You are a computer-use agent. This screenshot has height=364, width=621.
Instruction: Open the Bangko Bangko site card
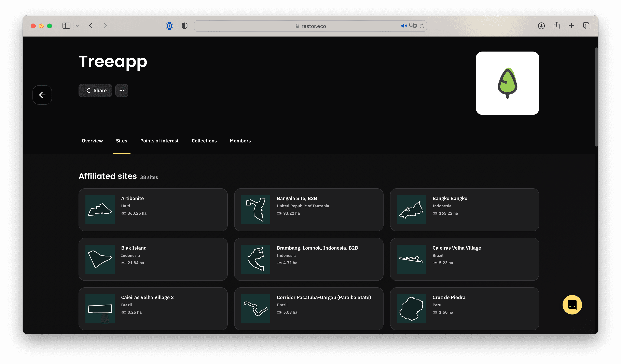[464, 210]
